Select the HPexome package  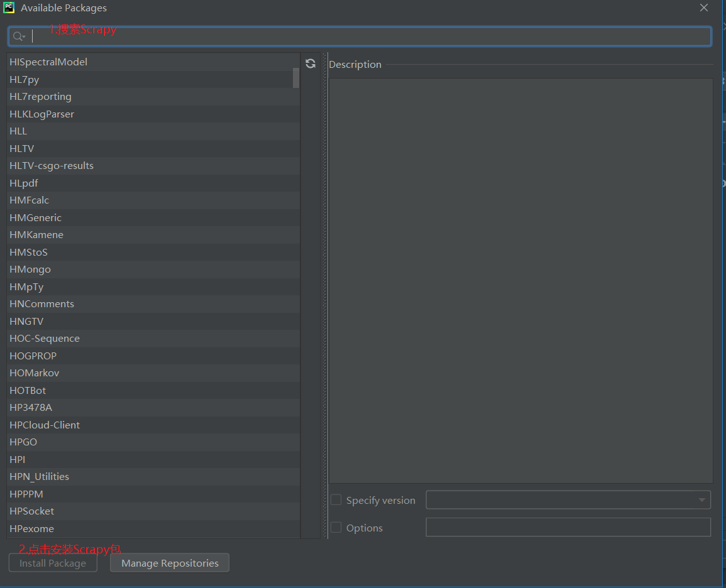pyautogui.click(x=153, y=528)
